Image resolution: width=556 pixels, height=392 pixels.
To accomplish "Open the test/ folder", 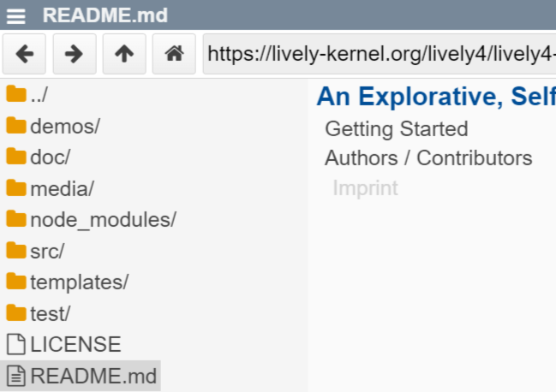I will [51, 313].
